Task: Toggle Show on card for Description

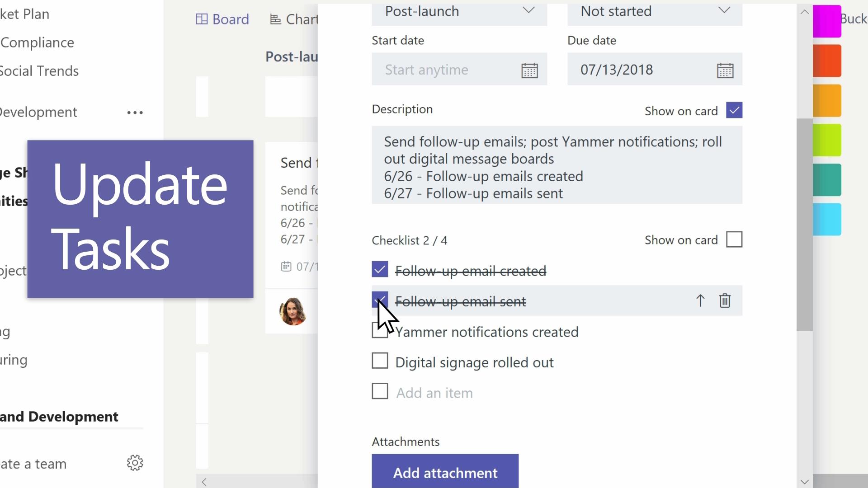Action: pos(735,111)
